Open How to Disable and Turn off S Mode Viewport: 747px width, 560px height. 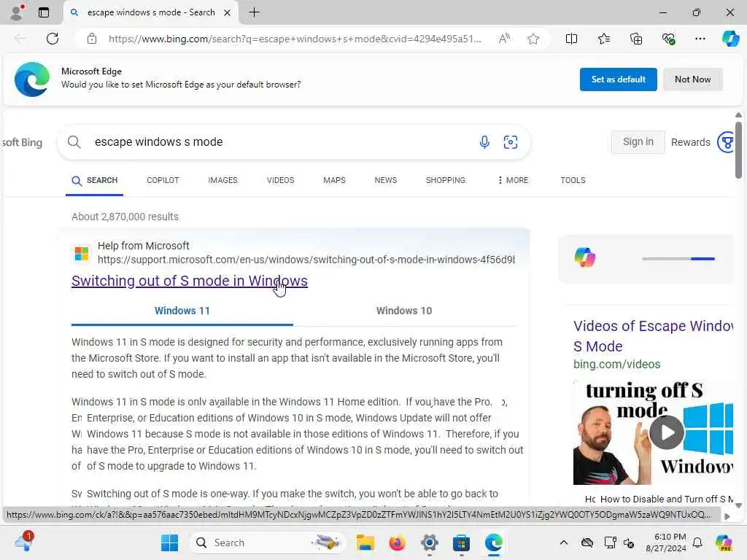[659, 499]
